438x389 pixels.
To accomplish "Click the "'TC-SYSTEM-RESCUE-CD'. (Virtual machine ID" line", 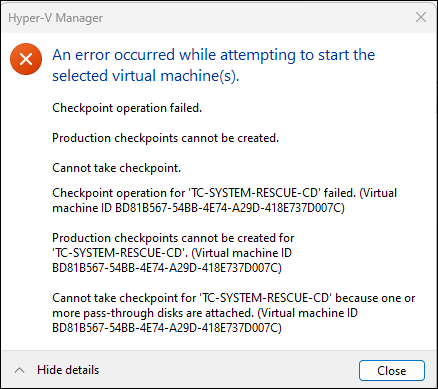I will (x=172, y=253).
